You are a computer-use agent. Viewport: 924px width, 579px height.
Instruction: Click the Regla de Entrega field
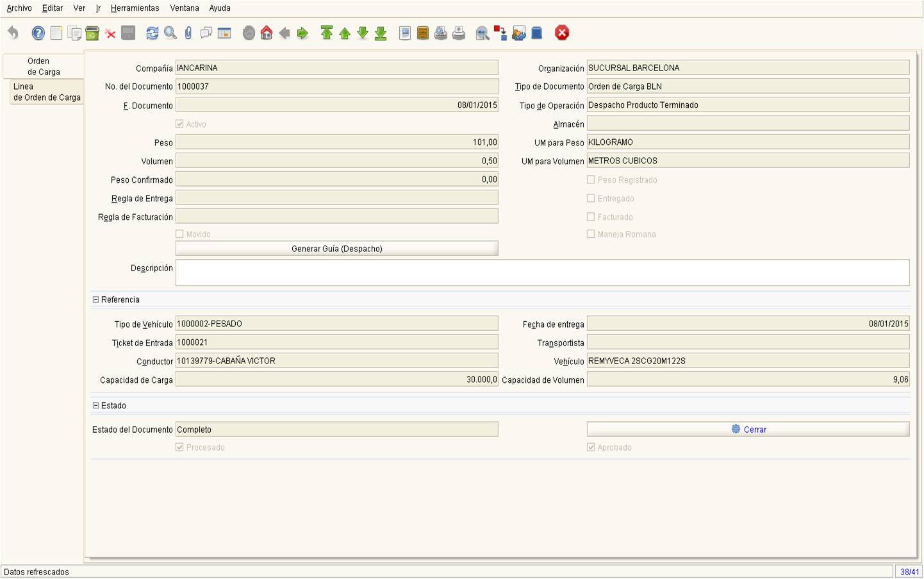click(337, 198)
